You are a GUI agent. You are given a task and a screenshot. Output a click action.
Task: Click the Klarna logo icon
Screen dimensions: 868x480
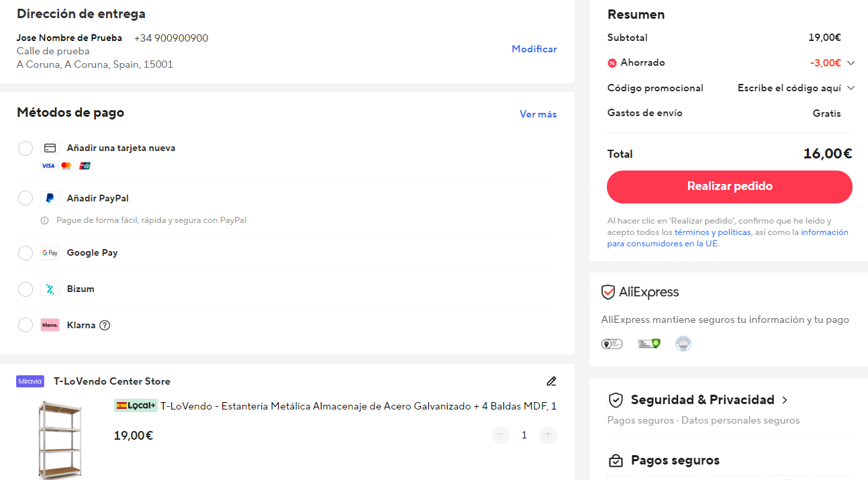(x=50, y=325)
